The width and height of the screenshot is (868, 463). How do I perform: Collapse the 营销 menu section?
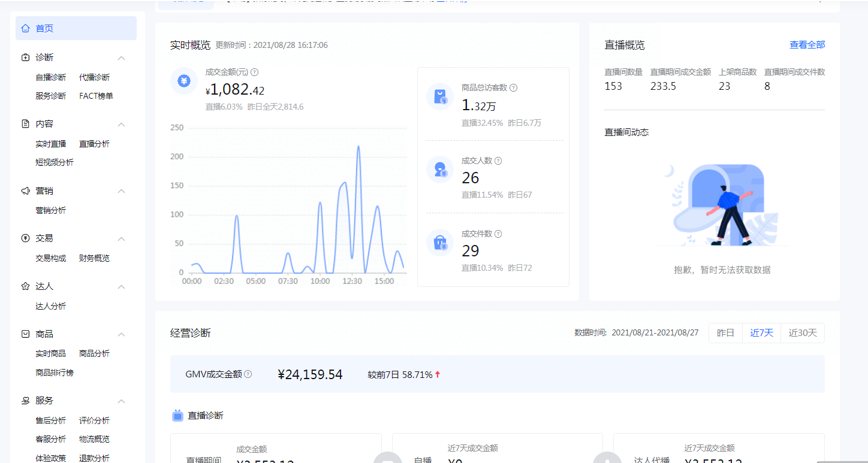coord(121,191)
